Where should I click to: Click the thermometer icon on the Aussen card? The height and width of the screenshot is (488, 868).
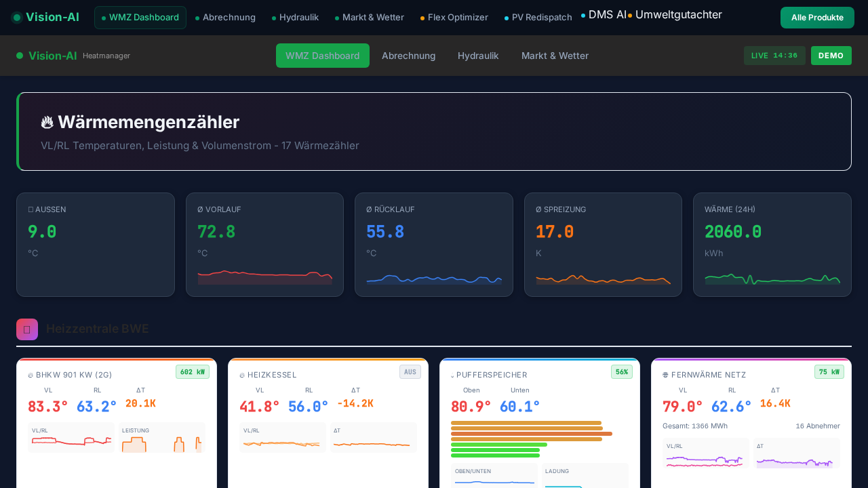pos(30,209)
